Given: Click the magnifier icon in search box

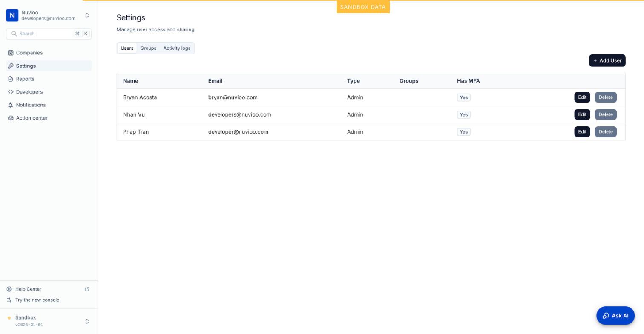Looking at the screenshot, I should tap(14, 34).
